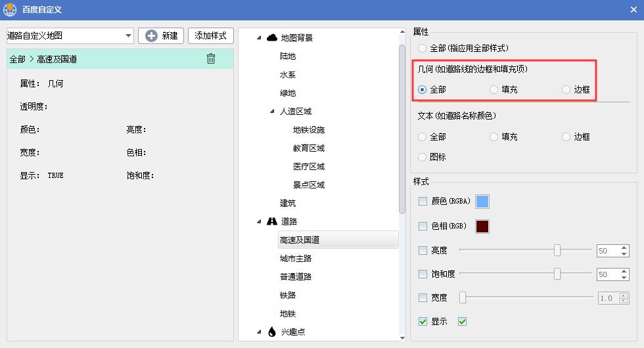644x348 pixels.
Task: Select 填充 under 文本 section
Action: [494, 137]
